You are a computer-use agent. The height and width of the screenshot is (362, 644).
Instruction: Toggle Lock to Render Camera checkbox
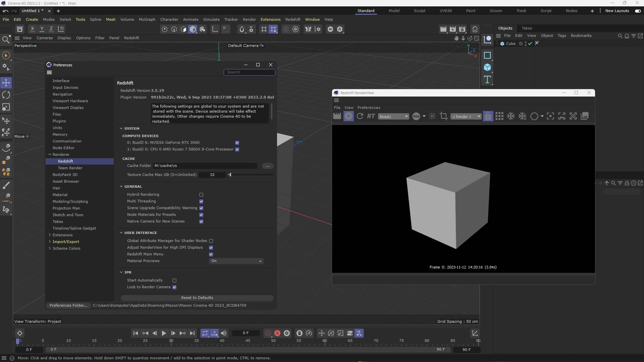point(174,287)
